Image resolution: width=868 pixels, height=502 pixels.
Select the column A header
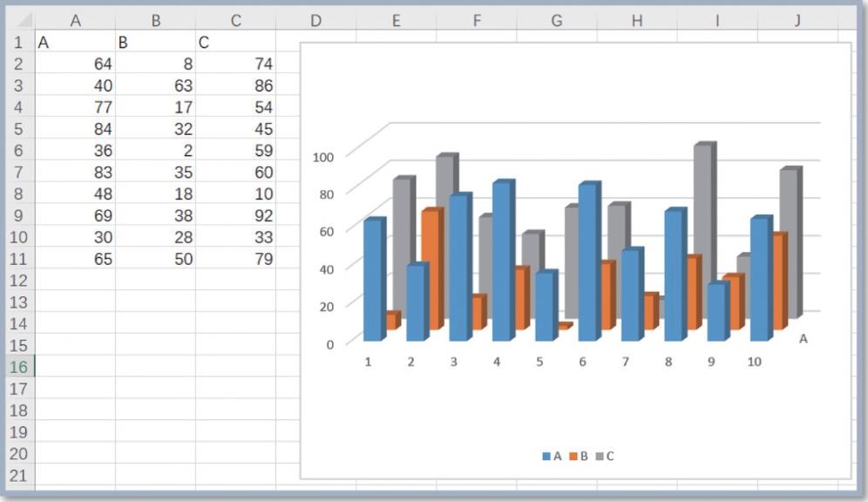(75, 20)
